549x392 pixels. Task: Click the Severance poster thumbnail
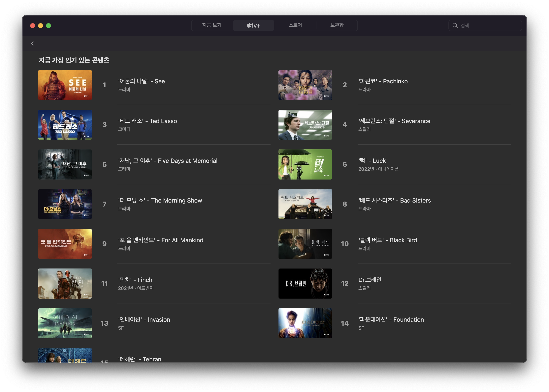[305, 125]
